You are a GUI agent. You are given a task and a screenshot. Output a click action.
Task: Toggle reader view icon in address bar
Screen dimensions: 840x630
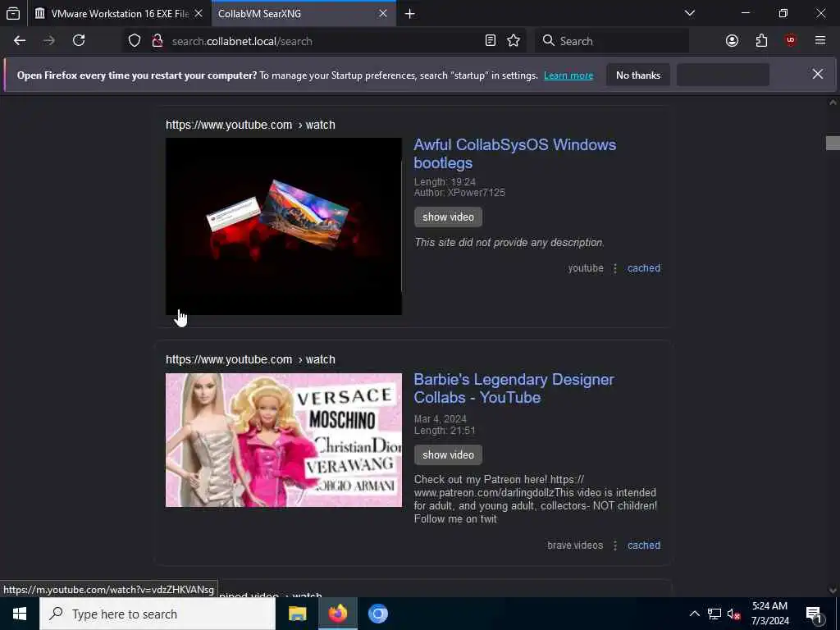click(491, 41)
